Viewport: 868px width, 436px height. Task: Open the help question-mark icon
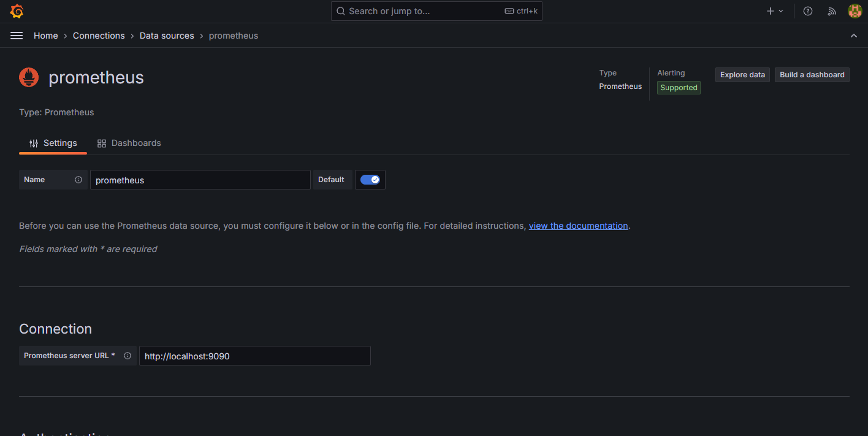pyautogui.click(x=808, y=11)
